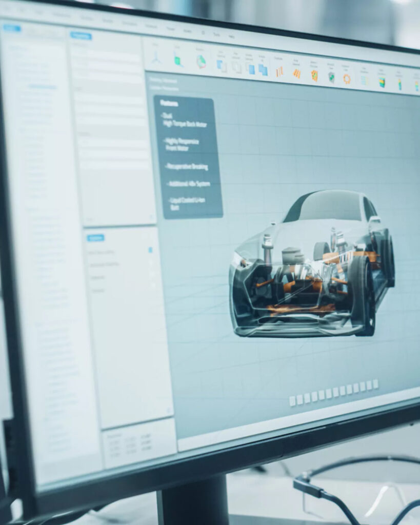The image size is (420, 525).
Task: Click the single blue square toolbar icon
Action: 251,69
